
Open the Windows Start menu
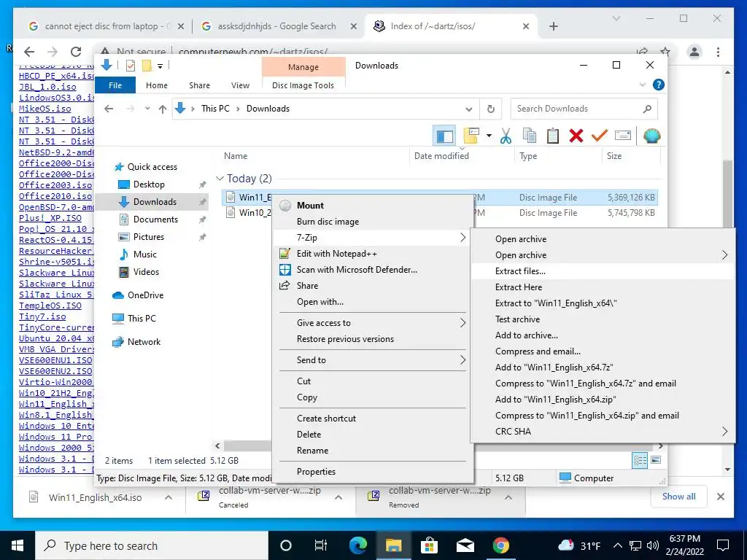[x=18, y=545]
